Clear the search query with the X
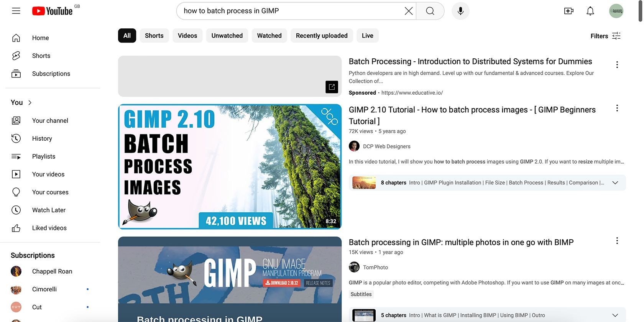 409,11
